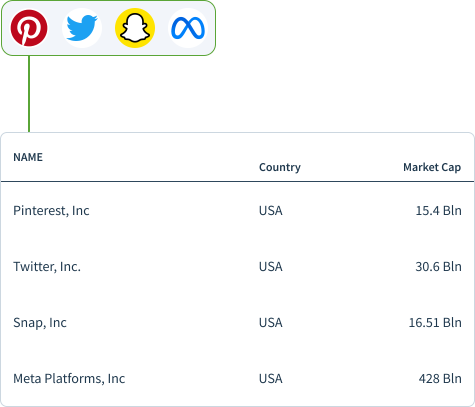
Task: Click USA country in Pinterest row
Action: point(271,211)
